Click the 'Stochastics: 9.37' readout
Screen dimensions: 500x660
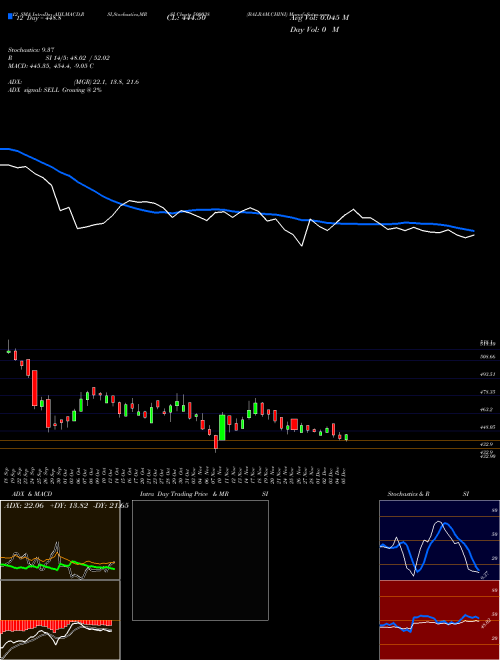click(32, 50)
